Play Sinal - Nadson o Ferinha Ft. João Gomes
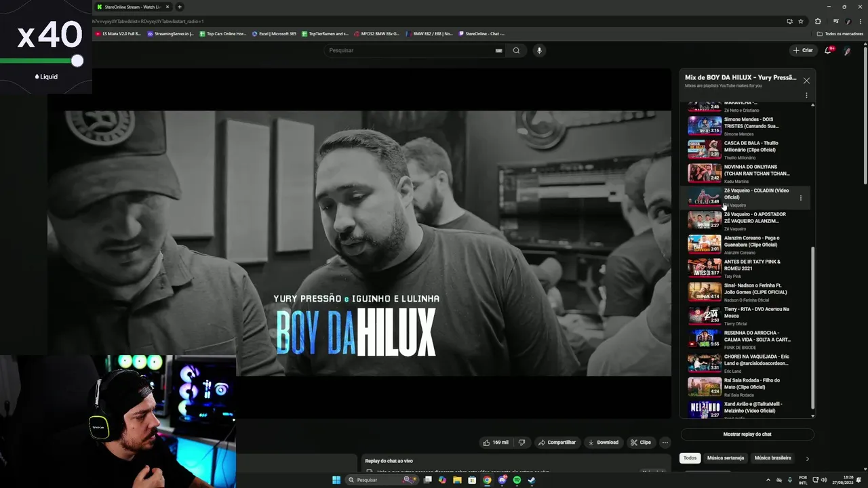This screenshot has height=488, width=868. [746, 292]
